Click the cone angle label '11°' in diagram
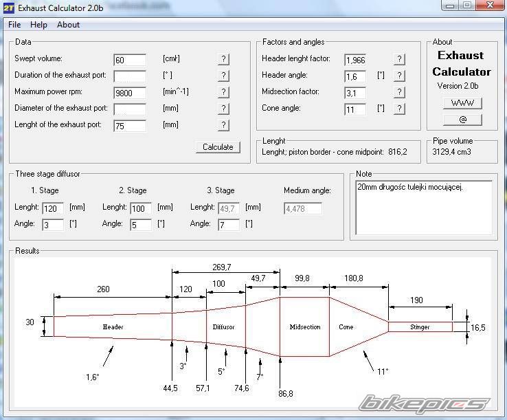The image size is (507, 420). click(383, 371)
